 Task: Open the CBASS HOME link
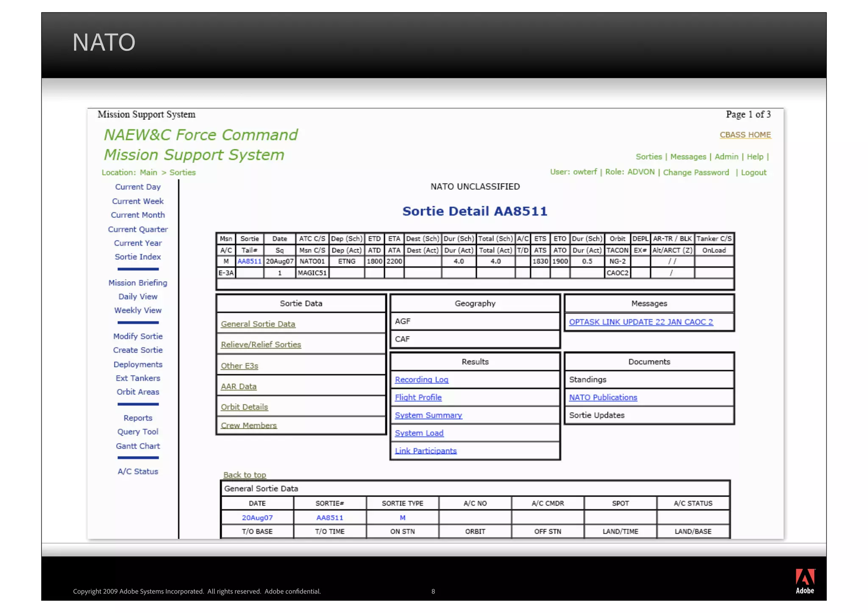pyautogui.click(x=745, y=135)
